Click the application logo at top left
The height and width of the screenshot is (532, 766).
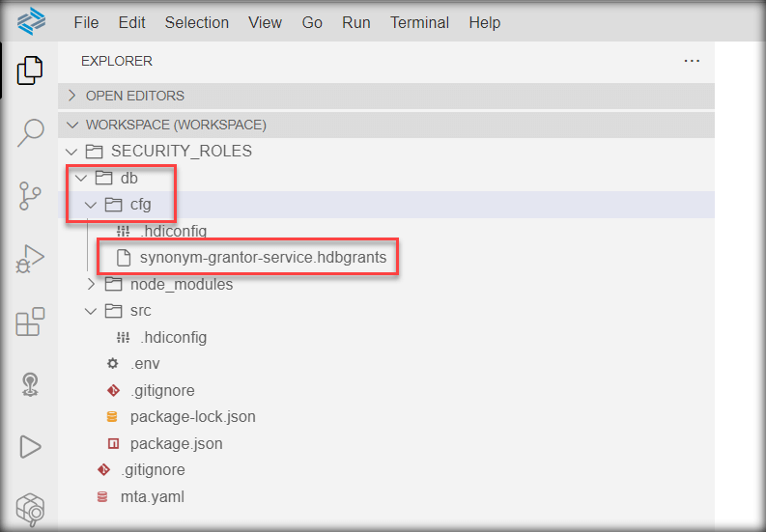tap(31, 21)
